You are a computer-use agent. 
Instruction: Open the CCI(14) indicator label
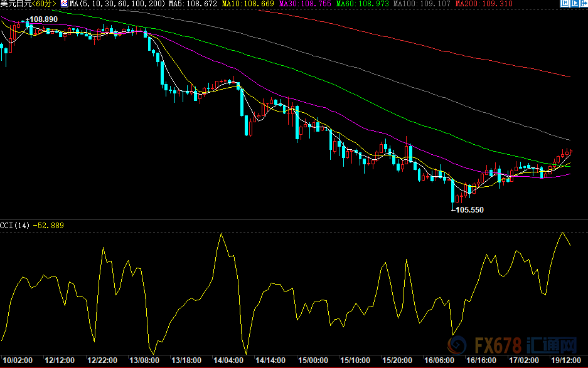[x=15, y=225]
